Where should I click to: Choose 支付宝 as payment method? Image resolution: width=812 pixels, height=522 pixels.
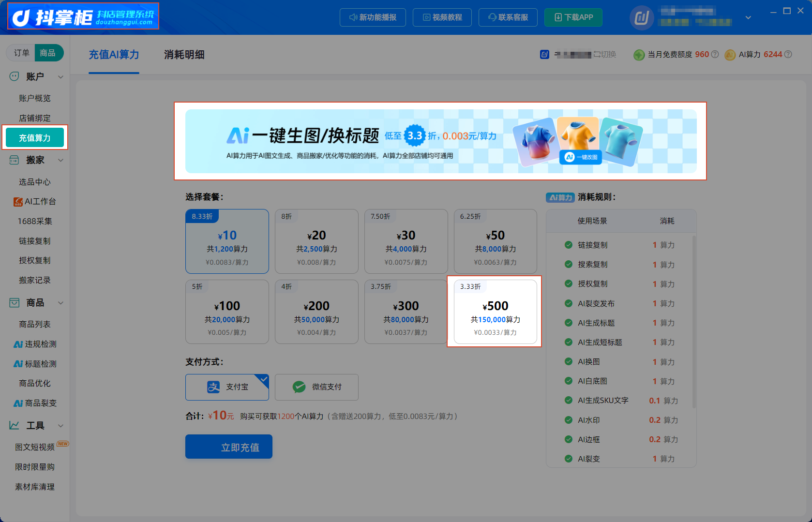227,387
